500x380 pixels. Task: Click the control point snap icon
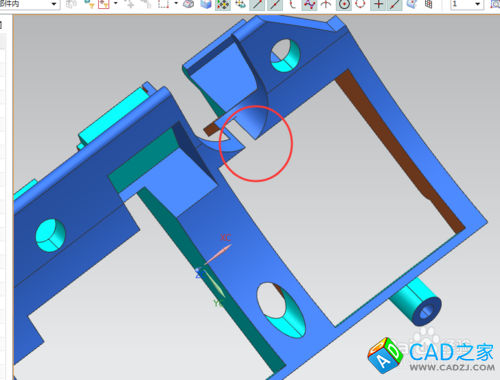click(x=292, y=4)
